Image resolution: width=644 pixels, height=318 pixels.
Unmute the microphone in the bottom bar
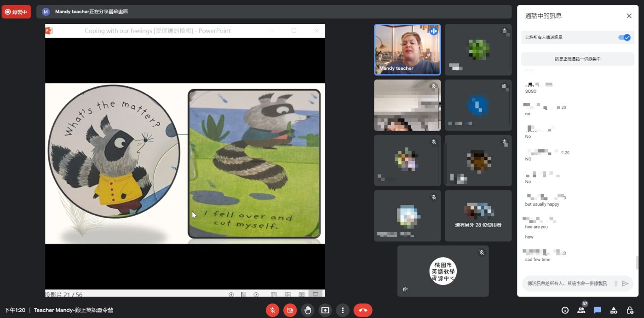(272, 310)
